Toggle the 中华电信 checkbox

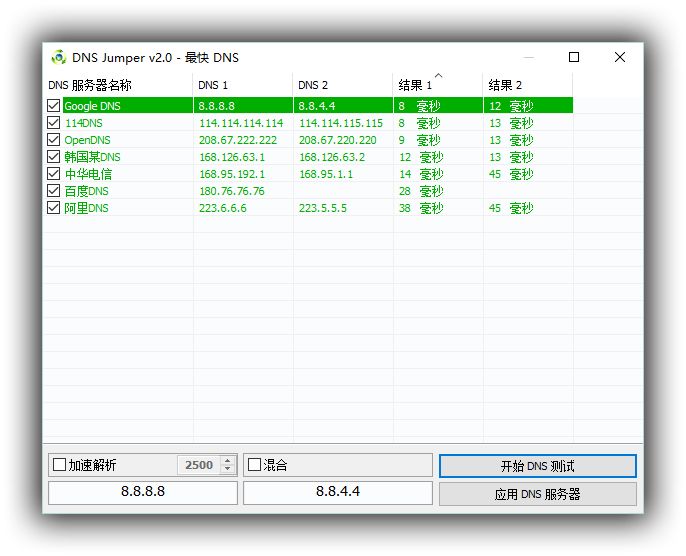click(53, 174)
